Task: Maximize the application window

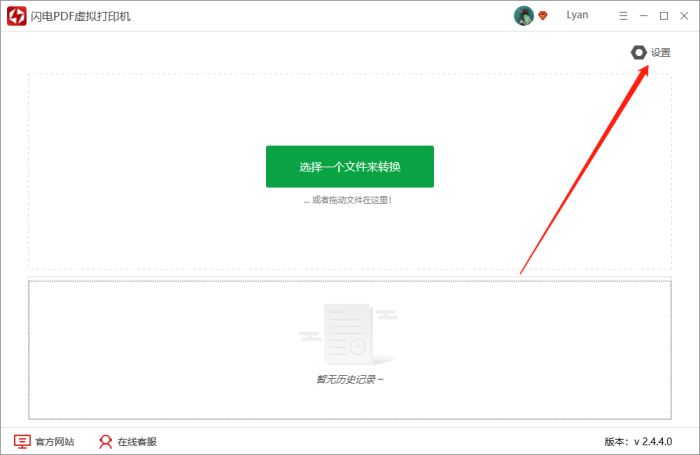Action: [x=664, y=16]
